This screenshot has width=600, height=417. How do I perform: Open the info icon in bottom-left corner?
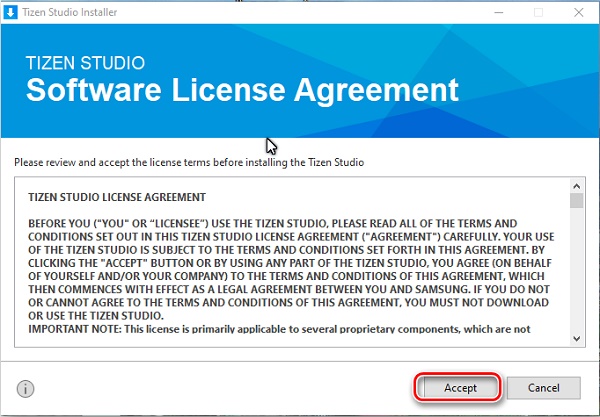[26, 389]
